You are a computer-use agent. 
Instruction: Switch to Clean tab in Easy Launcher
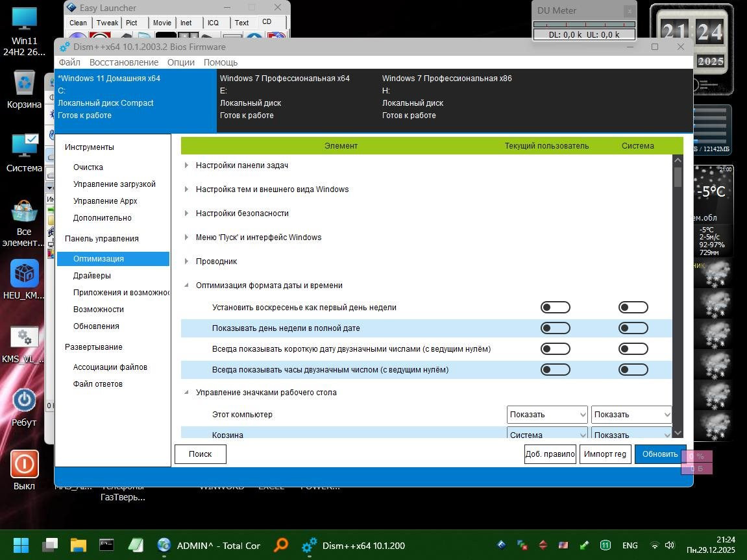pyautogui.click(x=78, y=23)
